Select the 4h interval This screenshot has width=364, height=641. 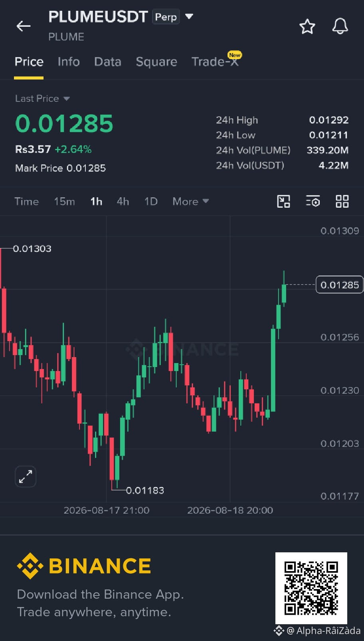(123, 201)
